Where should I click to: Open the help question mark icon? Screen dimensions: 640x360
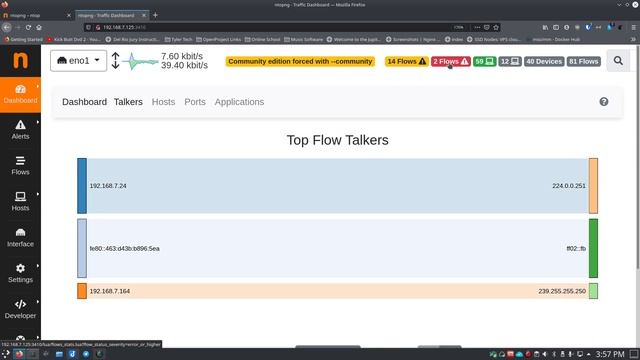[604, 102]
